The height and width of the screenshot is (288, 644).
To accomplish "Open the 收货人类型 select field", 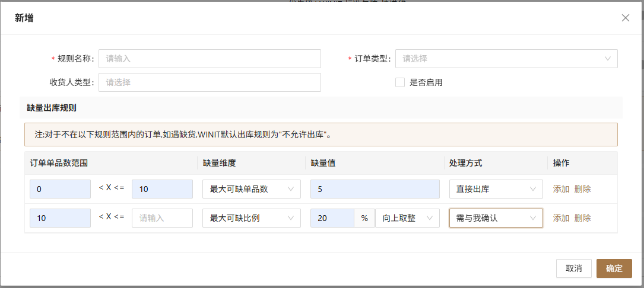I will tap(210, 82).
